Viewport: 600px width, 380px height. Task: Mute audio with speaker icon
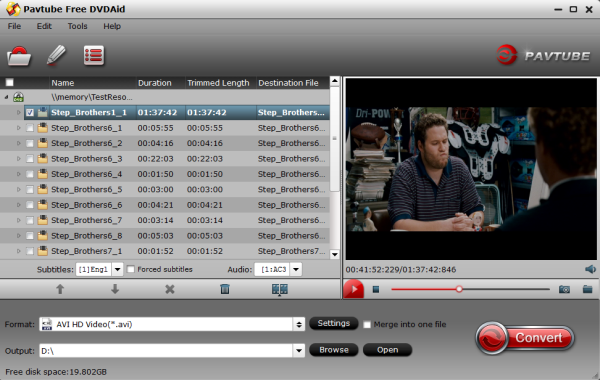coord(590,269)
